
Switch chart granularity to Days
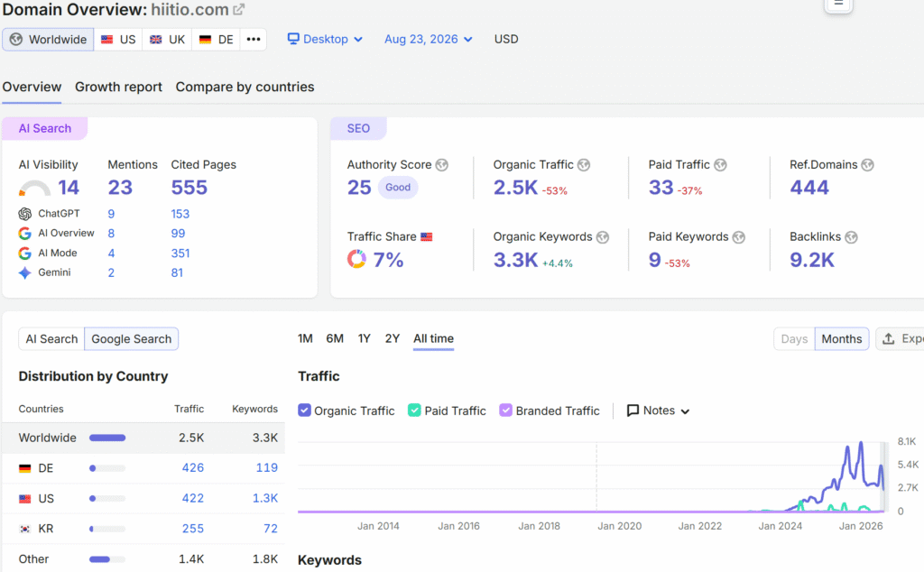point(794,338)
